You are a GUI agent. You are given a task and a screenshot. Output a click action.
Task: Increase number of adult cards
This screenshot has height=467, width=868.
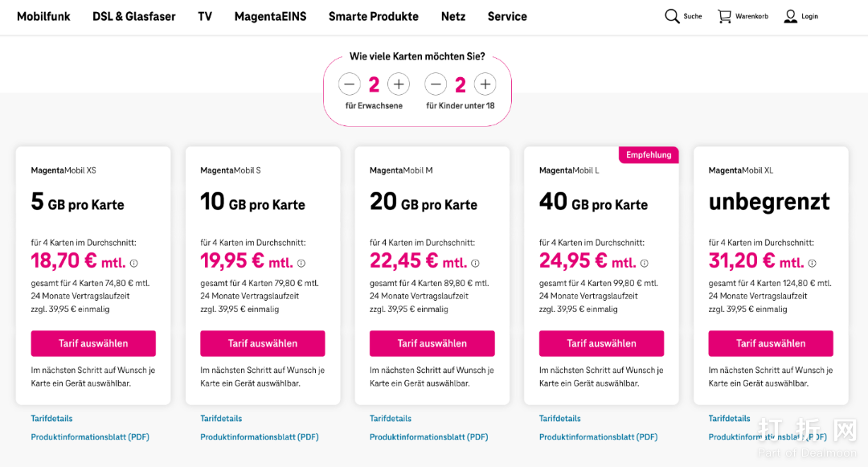point(399,84)
